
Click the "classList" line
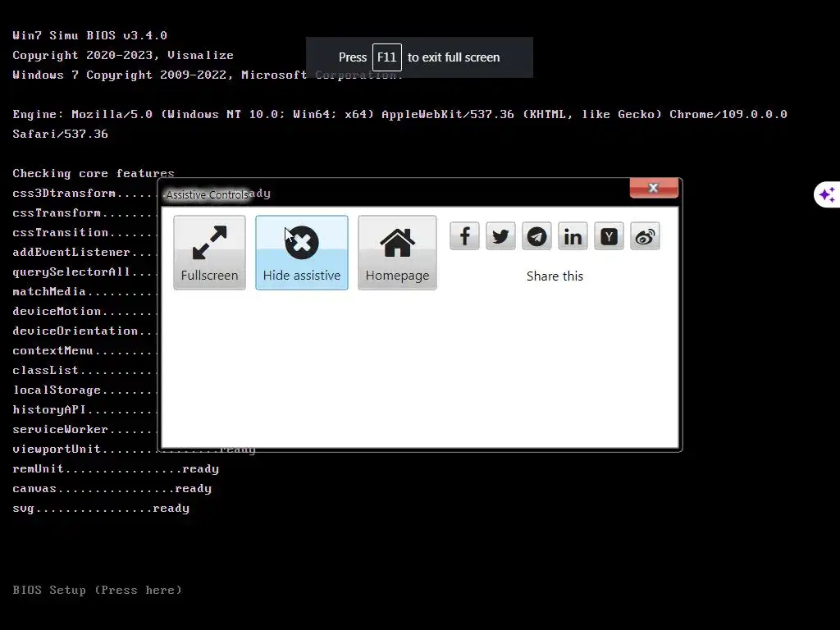click(84, 370)
